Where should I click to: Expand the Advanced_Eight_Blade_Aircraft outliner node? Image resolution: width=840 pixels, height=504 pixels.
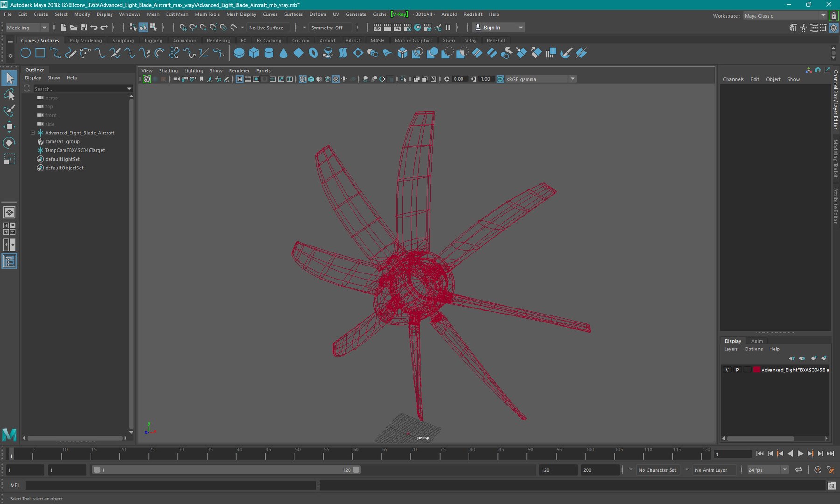33,133
